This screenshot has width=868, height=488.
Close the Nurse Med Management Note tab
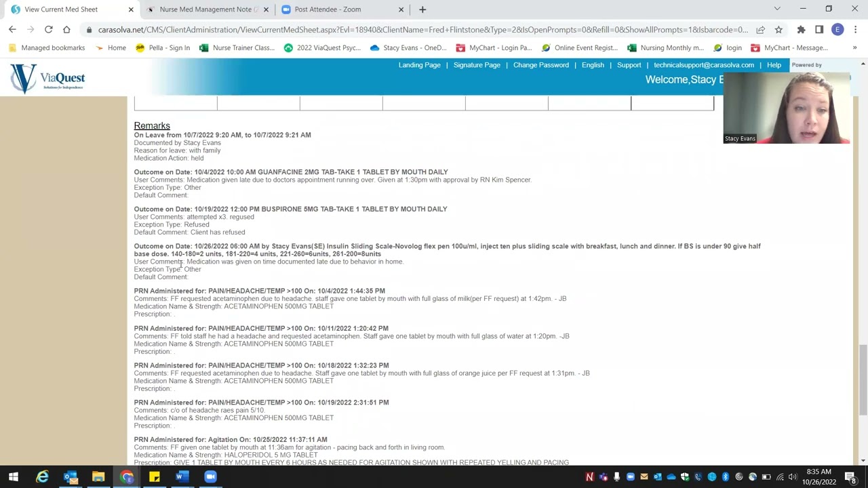point(266,9)
